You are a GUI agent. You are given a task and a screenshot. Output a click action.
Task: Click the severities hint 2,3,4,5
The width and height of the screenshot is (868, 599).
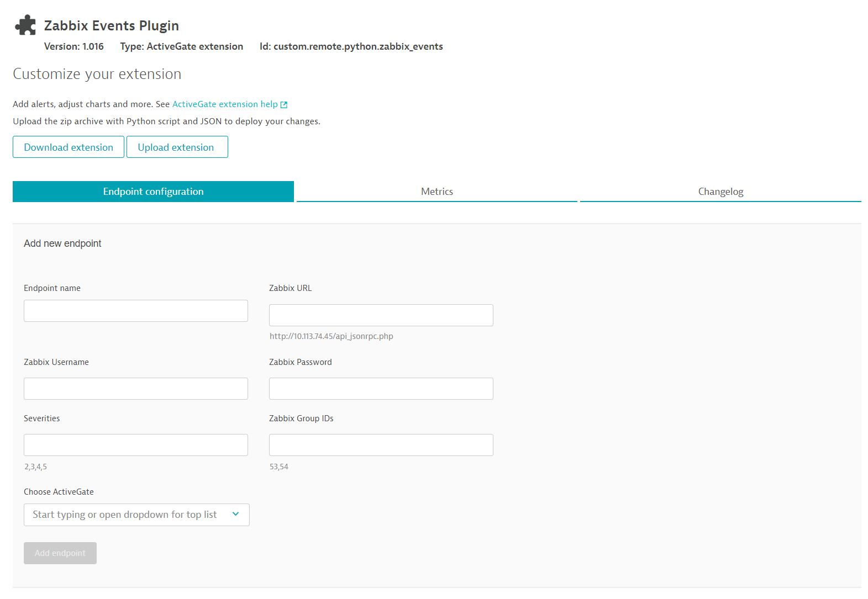35,467
